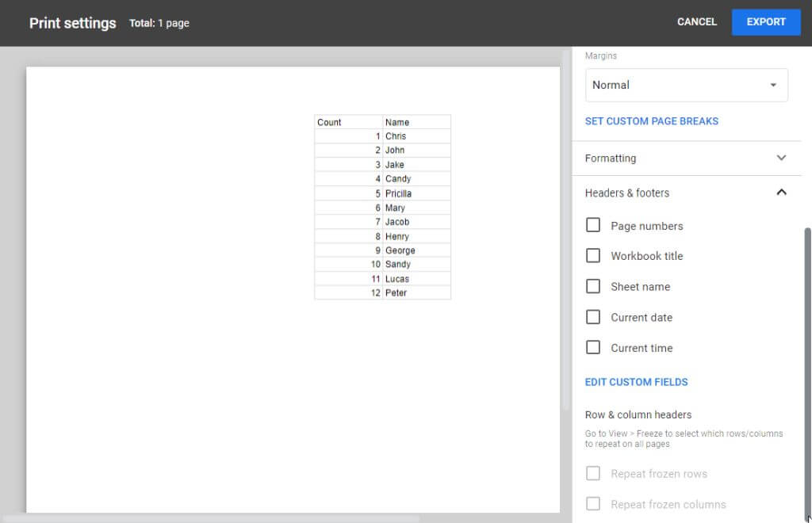Click Set Custom Page Breaks link
812x523 pixels.
[x=651, y=121]
